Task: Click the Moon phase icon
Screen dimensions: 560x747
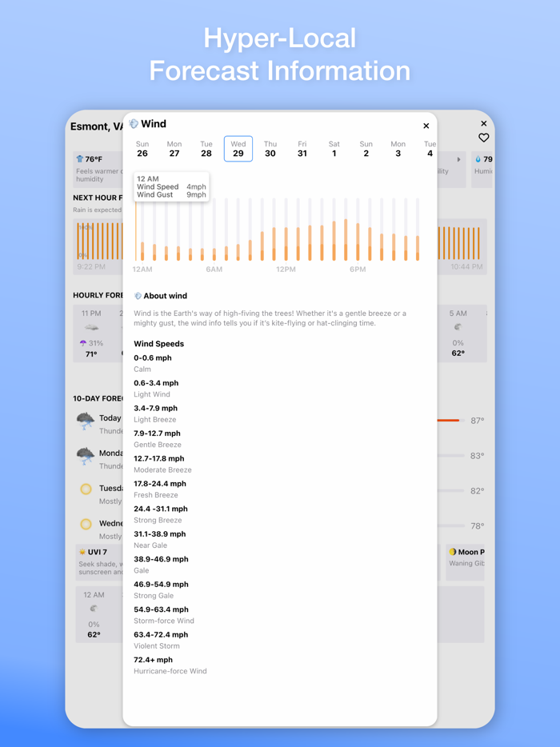Action: coord(452,552)
